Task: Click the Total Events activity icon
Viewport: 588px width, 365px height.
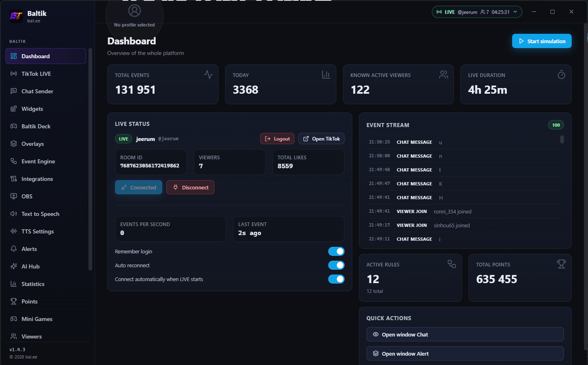Action: (x=208, y=75)
